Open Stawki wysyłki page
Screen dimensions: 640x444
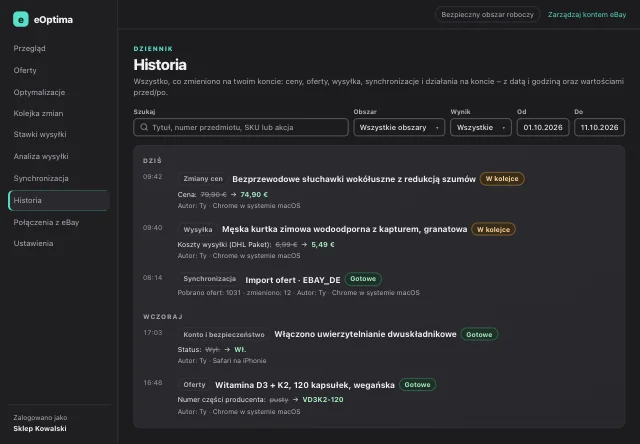point(40,134)
